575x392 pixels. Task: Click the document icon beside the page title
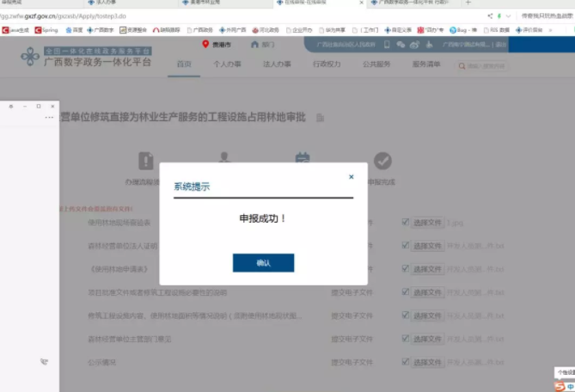[321, 118]
